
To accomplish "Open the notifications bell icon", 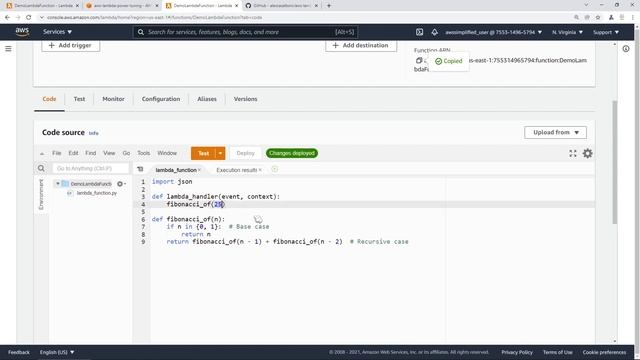I will (x=434, y=32).
